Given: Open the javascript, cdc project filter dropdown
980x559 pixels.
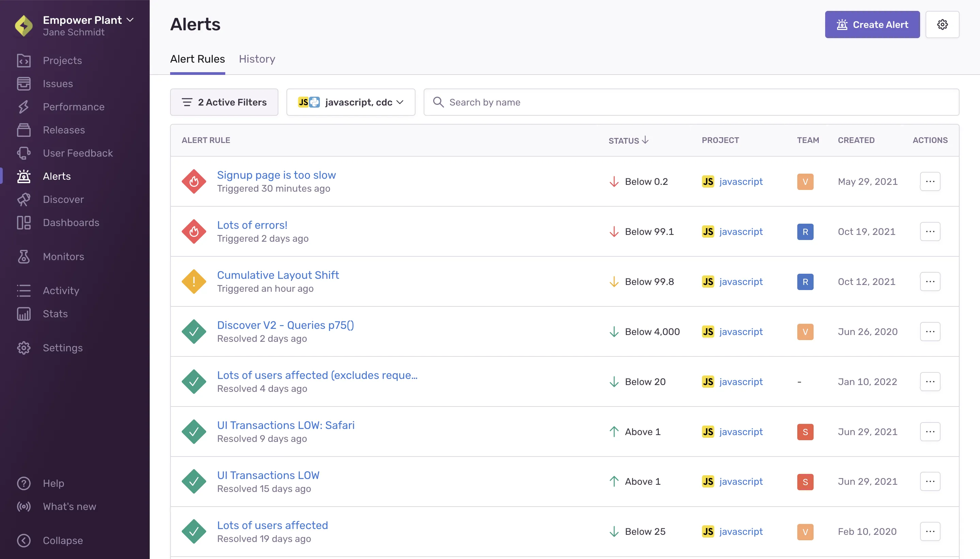Looking at the screenshot, I should (350, 102).
